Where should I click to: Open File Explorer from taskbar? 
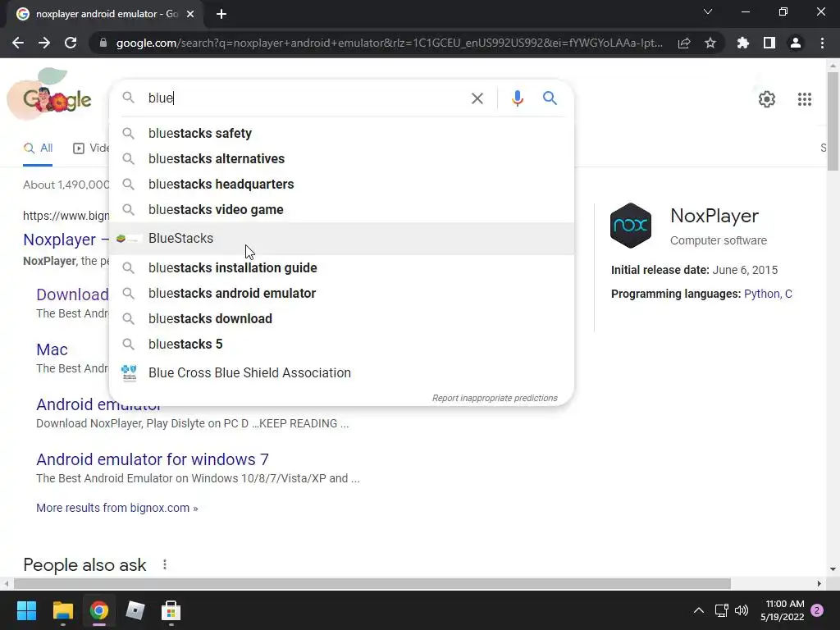(62, 610)
